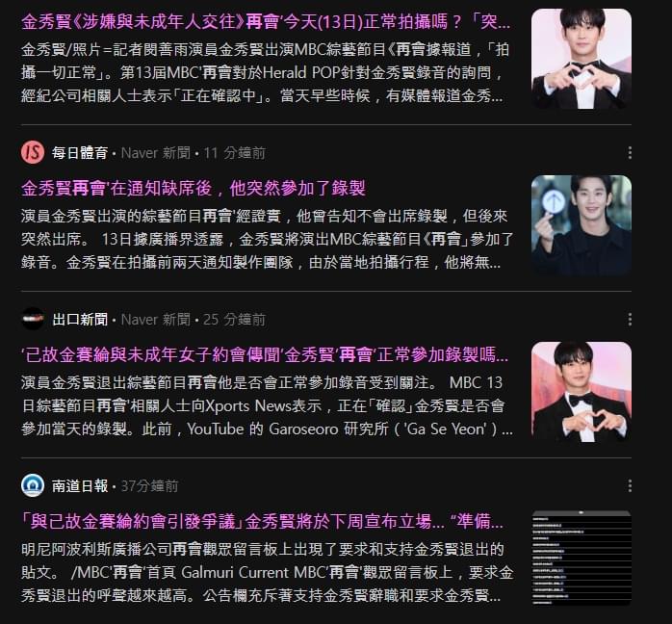Click Naver 新聞 label beside 出口新聞
The height and width of the screenshot is (624, 672).
tap(156, 320)
